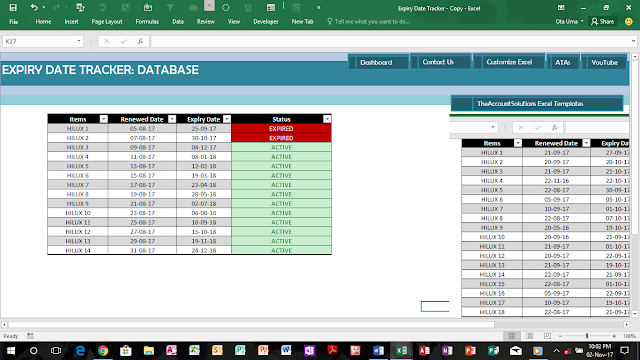Open the Items column filter dropdown
This screenshot has height=360, width=640.
(104, 119)
